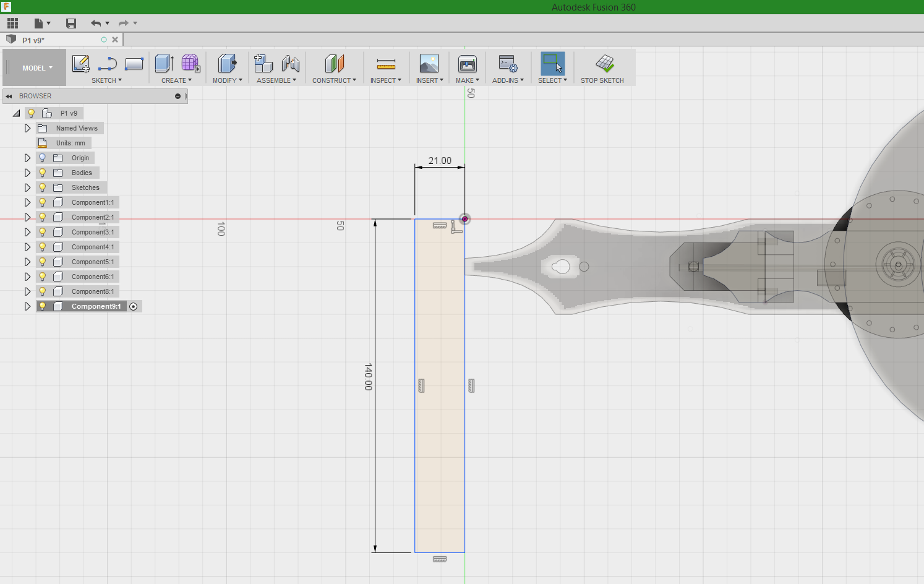Open the MAKE menu
Screen dimensions: 924x584
[x=468, y=80]
